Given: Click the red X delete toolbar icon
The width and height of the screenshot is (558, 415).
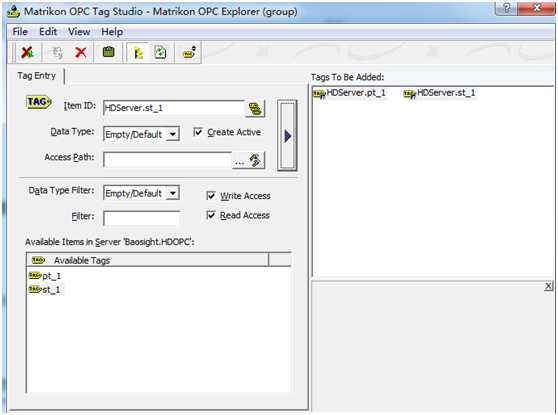Looking at the screenshot, I should [x=81, y=53].
